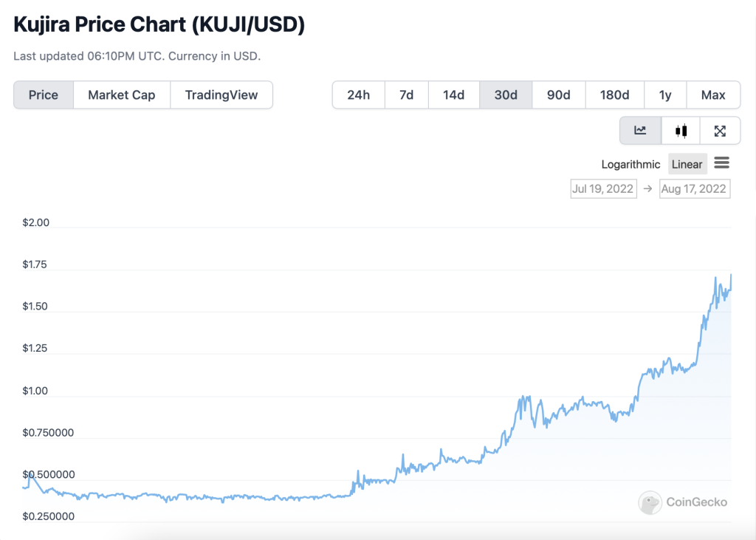The width and height of the screenshot is (756, 540).
Task: Switch to line chart view icon
Action: [640, 131]
